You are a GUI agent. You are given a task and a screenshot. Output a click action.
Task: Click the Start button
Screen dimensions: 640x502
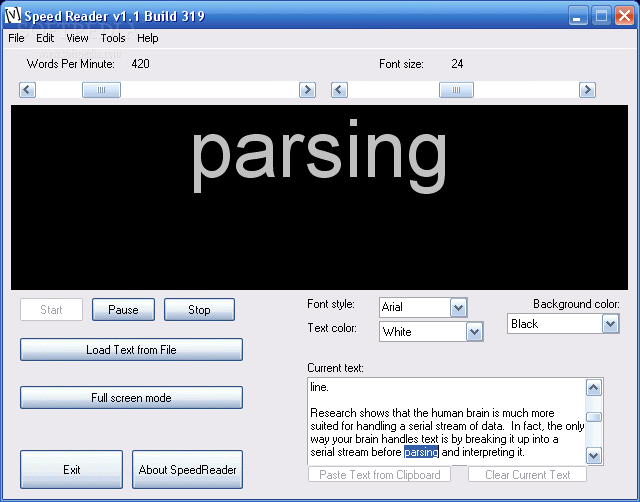(x=51, y=310)
